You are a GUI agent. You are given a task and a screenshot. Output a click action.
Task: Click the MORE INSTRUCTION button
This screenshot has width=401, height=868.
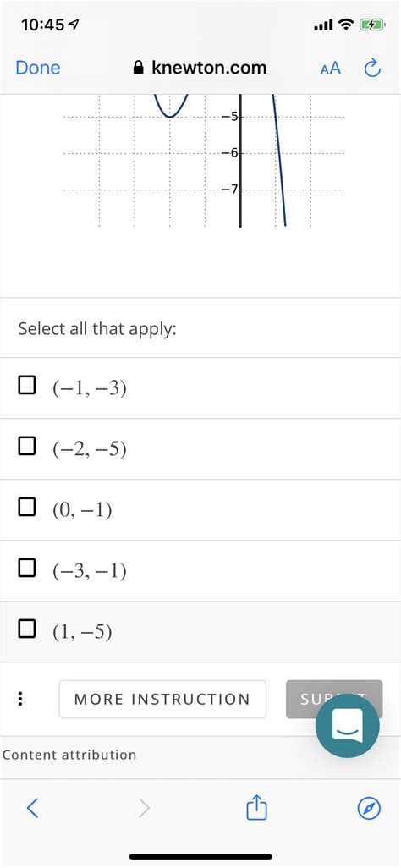pos(162,699)
